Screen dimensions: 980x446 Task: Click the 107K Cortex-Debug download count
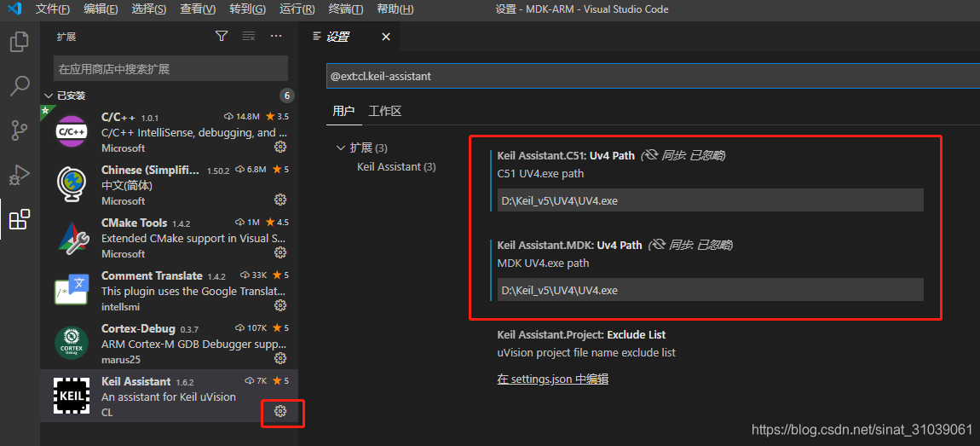250,327
